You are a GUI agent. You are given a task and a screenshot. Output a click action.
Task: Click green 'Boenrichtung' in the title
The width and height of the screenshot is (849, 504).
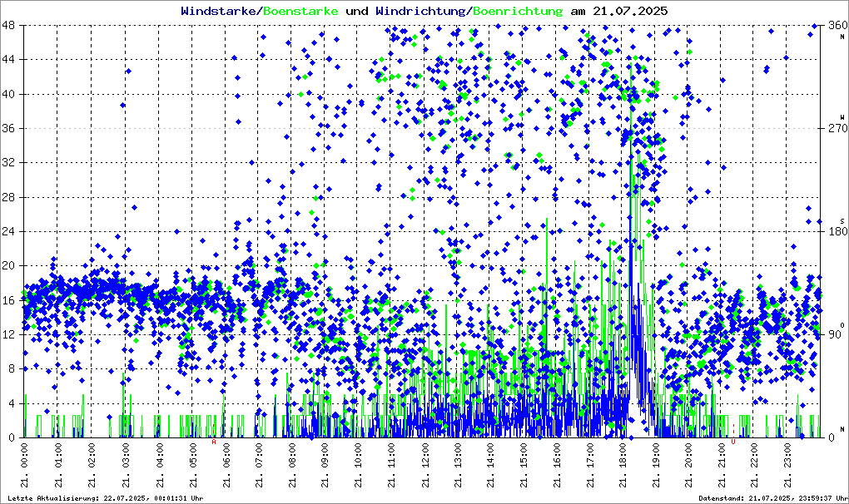517,11
